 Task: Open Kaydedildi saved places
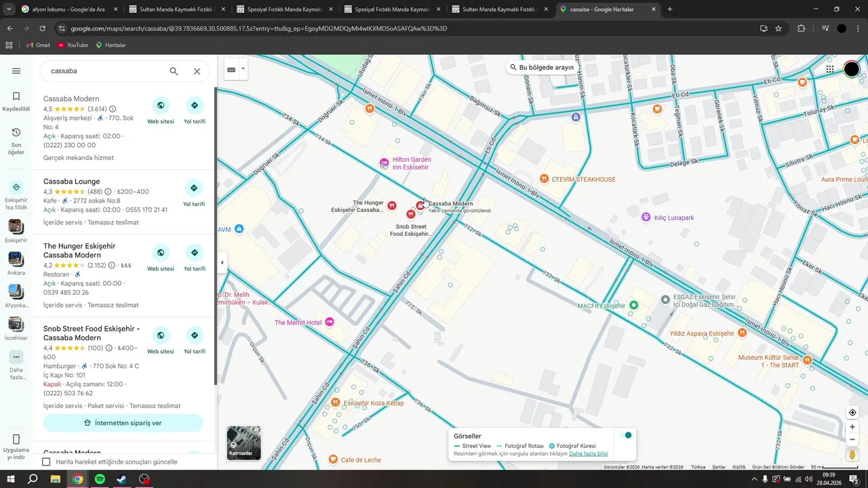[x=16, y=102]
